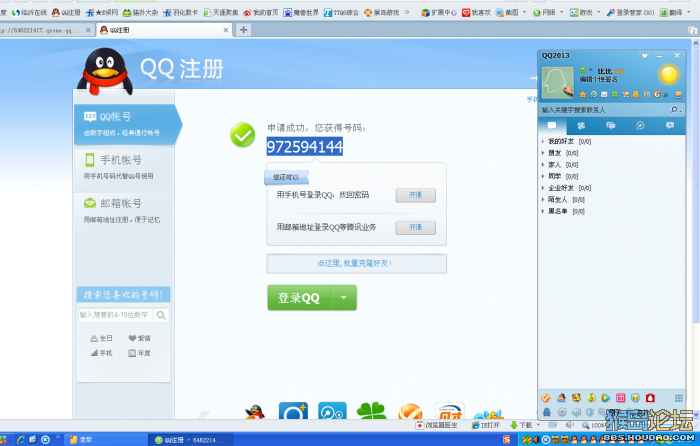Open the app manager grid icon in QQ2013
This screenshot has width=700, height=446.
click(679, 398)
